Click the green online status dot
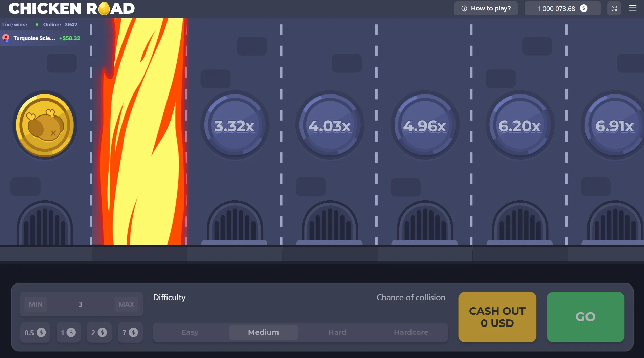The image size is (644, 358). tap(37, 24)
